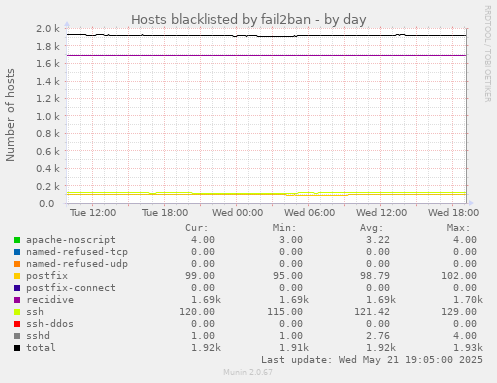This screenshot has height=383, width=497.
Task: Click the 1.0 k y-axis value
Action: click(x=48, y=116)
